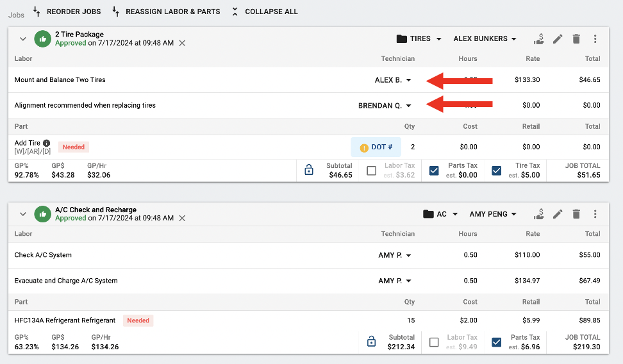Image resolution: width=623 pixels, height=364 pixels.
Task: Click the lock icon beside Subtotal $212.34
Action: [x=371, y=342]
